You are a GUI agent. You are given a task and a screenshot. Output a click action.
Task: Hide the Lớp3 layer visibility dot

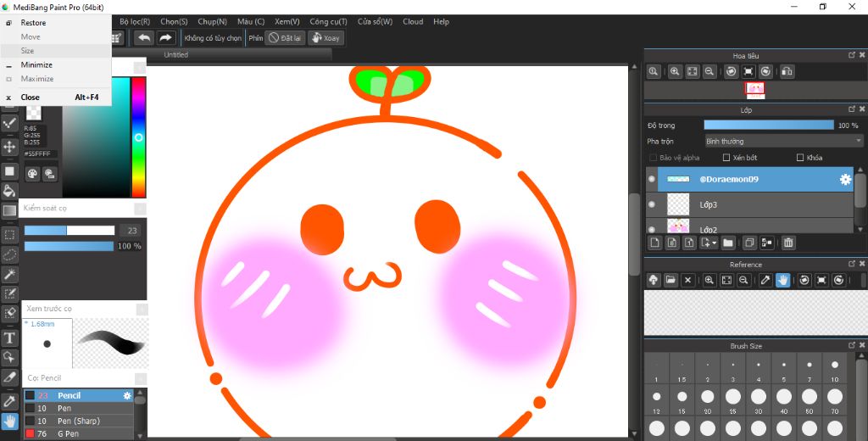[x=652, y=204]
